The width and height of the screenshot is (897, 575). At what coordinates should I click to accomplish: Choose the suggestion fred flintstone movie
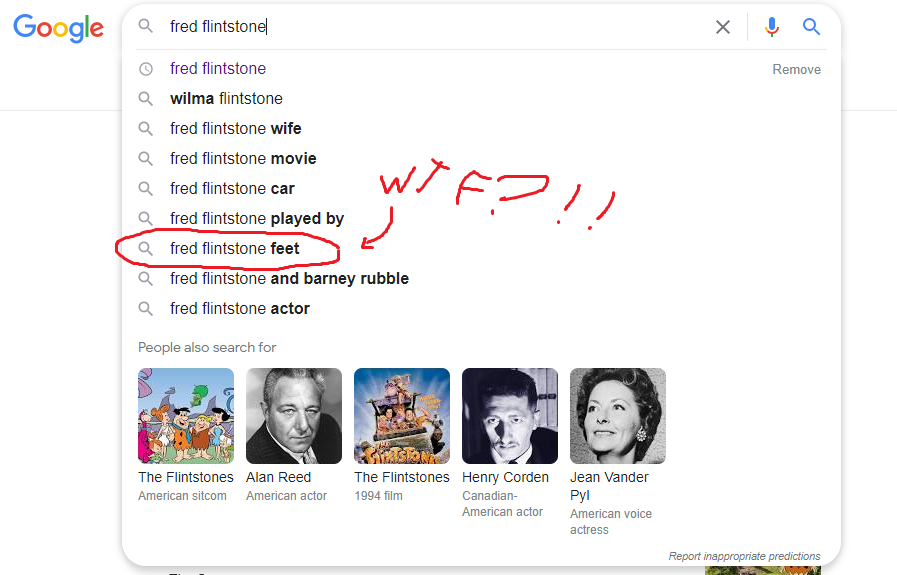coord(243,158)
